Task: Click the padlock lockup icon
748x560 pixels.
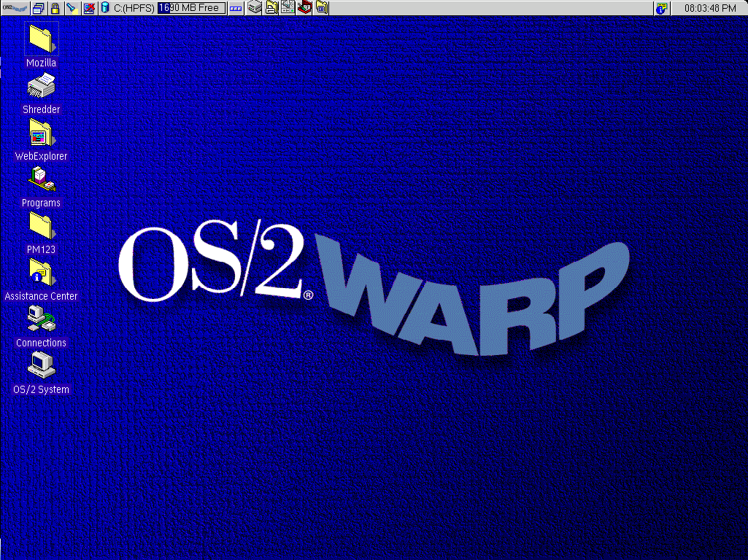Action: coord(55,8)
